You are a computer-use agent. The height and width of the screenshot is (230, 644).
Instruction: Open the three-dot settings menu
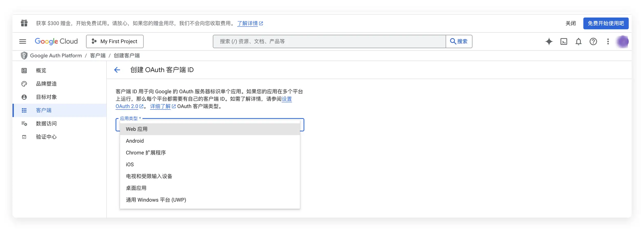(608, 41)
